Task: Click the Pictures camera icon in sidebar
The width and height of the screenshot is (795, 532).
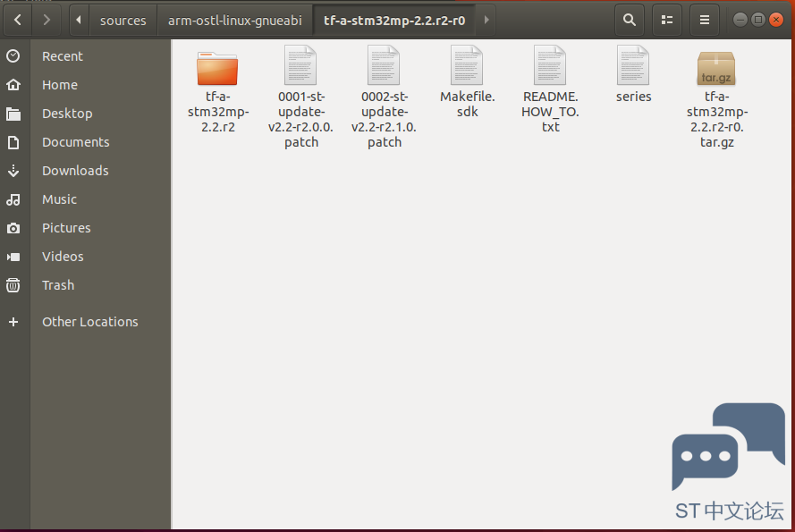Action: coord(13,228)
